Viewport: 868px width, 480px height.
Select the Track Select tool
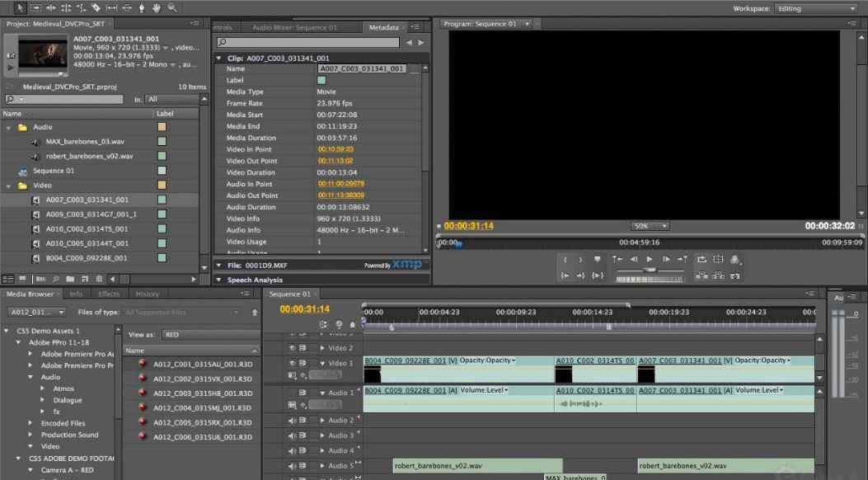coord(36,7)
